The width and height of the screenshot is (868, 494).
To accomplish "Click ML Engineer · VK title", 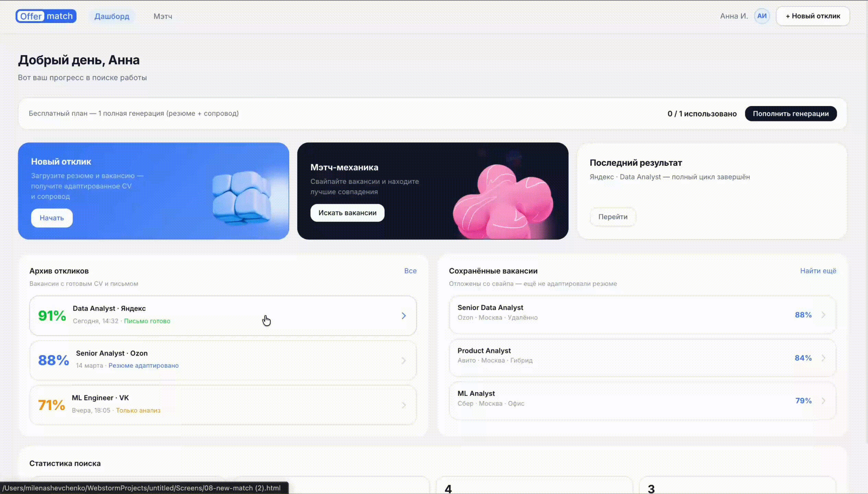I will 100,398.
